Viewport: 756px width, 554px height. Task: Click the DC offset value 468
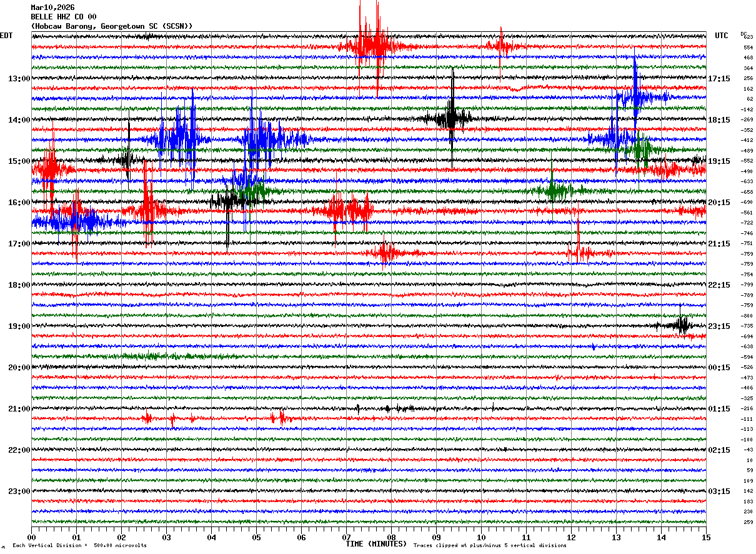pyautogui.click(x=749, y=58)
